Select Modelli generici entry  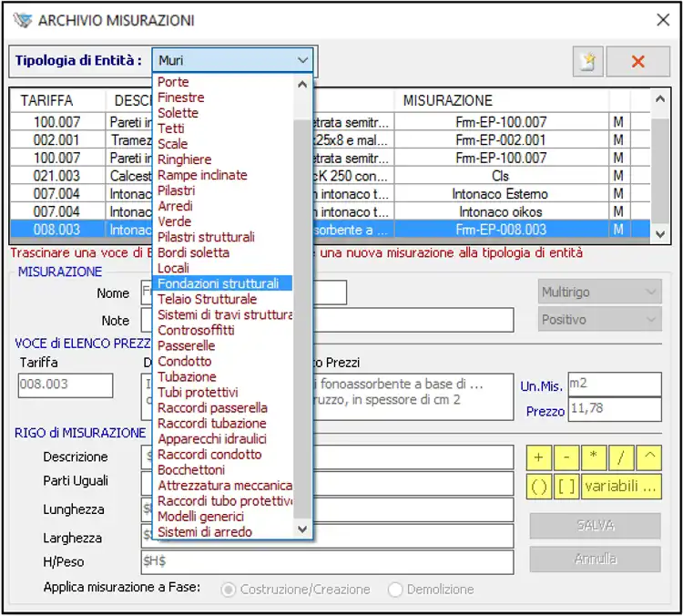click(x=223, y=517)
